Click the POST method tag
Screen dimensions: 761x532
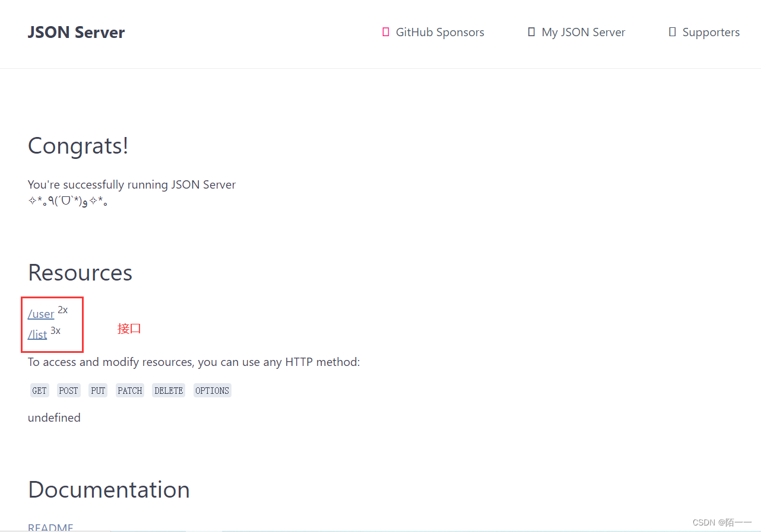[x=68, y=390]
